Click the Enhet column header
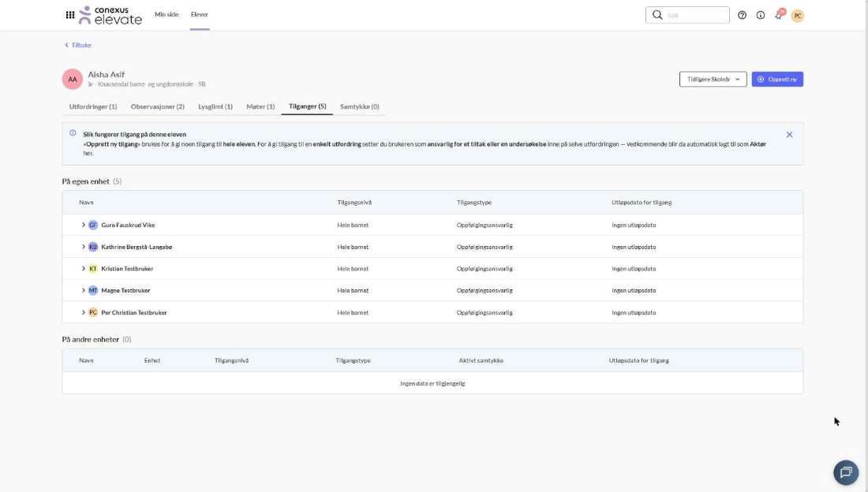 [x=152, y=361]
